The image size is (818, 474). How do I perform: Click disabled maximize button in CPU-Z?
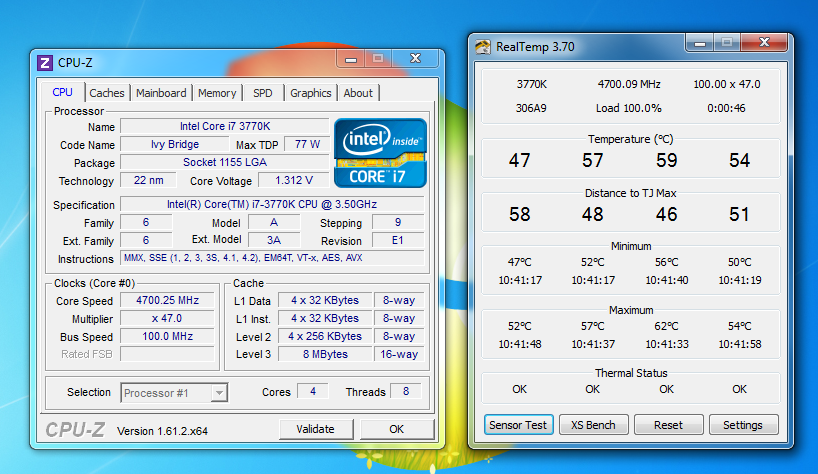pos(378,58)
